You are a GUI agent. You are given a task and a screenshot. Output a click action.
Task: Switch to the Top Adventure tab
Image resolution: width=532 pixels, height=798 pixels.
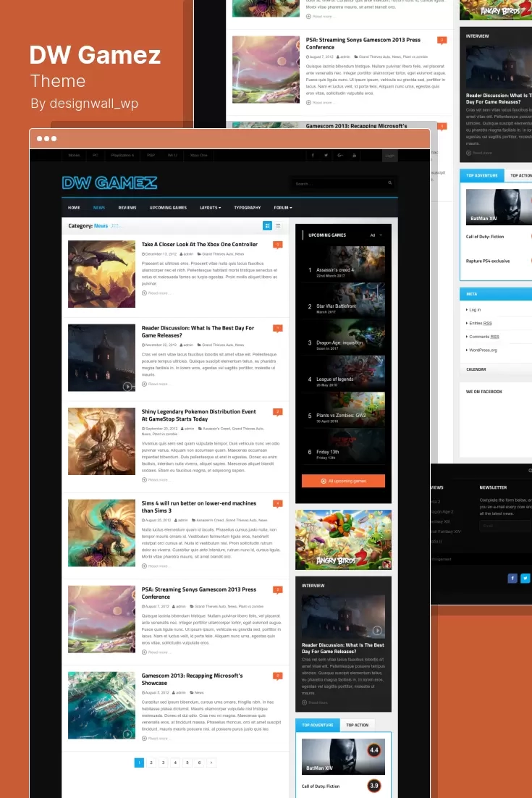pyautogui.click(x=317, y=725)
